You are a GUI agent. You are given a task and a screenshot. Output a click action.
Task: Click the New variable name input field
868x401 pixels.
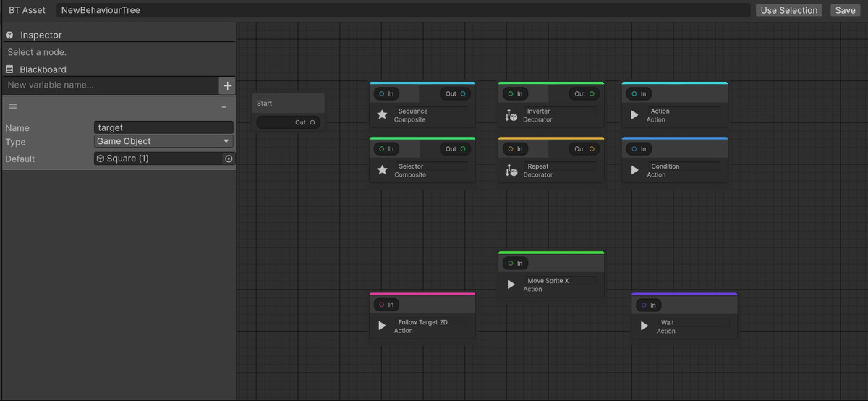coord(110,85)
